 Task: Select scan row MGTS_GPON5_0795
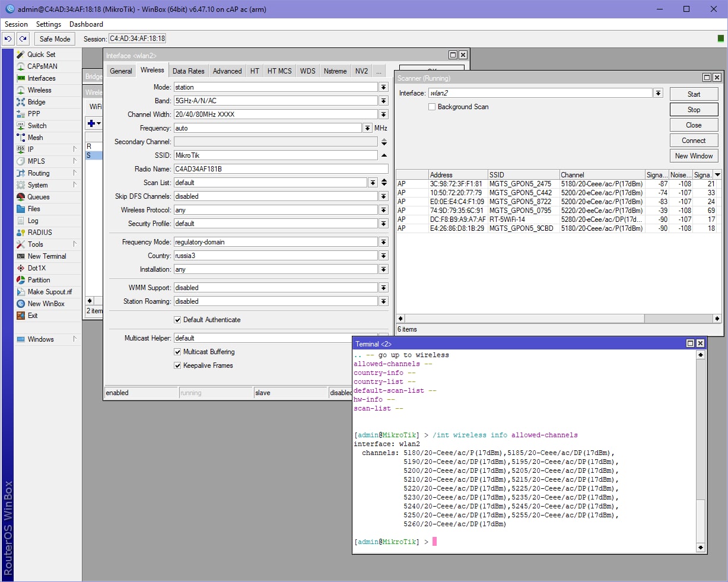[x=559, y=210]
